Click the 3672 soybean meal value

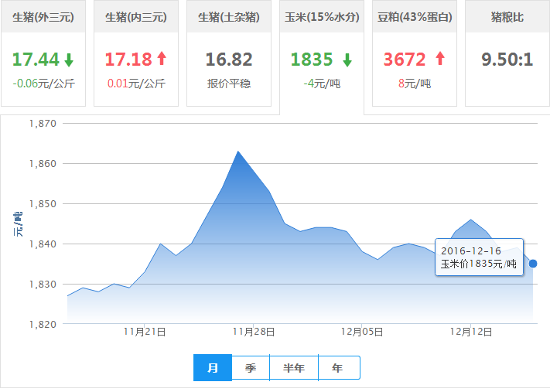pyautogui.click(x=405, y=60)
